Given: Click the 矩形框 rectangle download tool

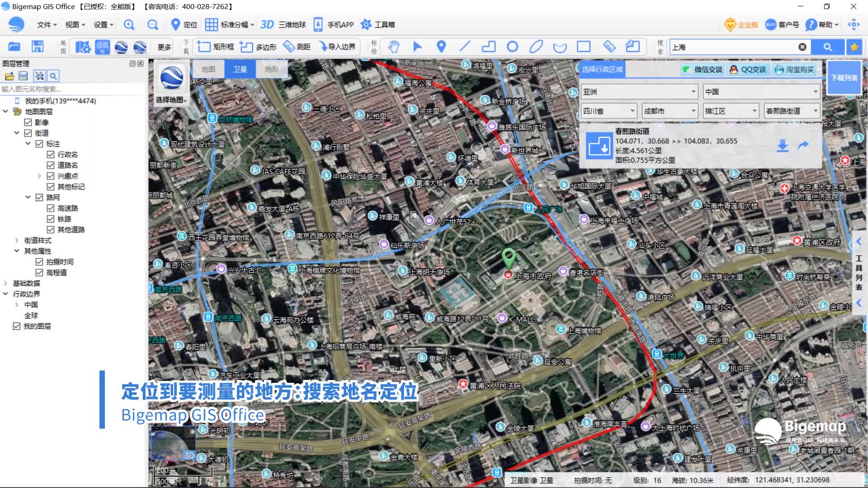Looking at the screenshot, I should tap(216, 47).
